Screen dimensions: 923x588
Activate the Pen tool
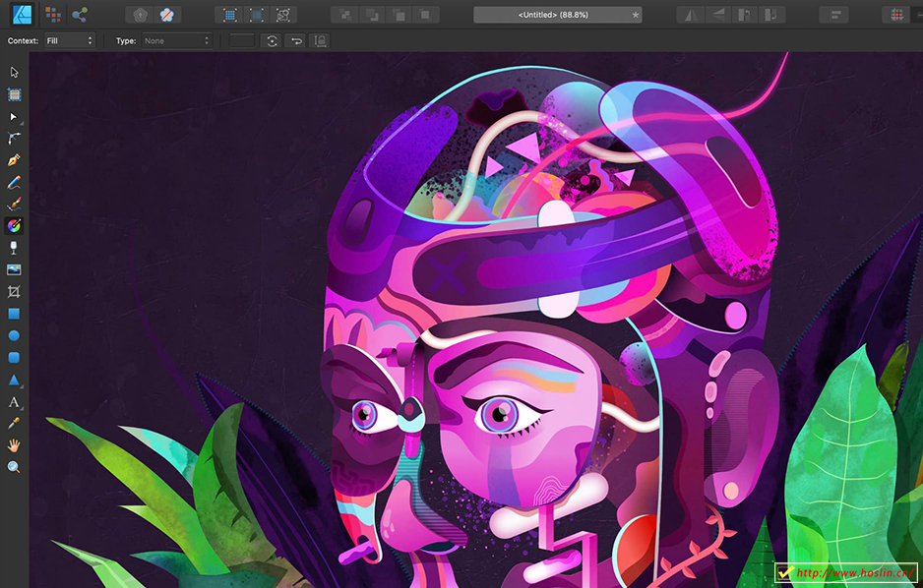[14, 160]
